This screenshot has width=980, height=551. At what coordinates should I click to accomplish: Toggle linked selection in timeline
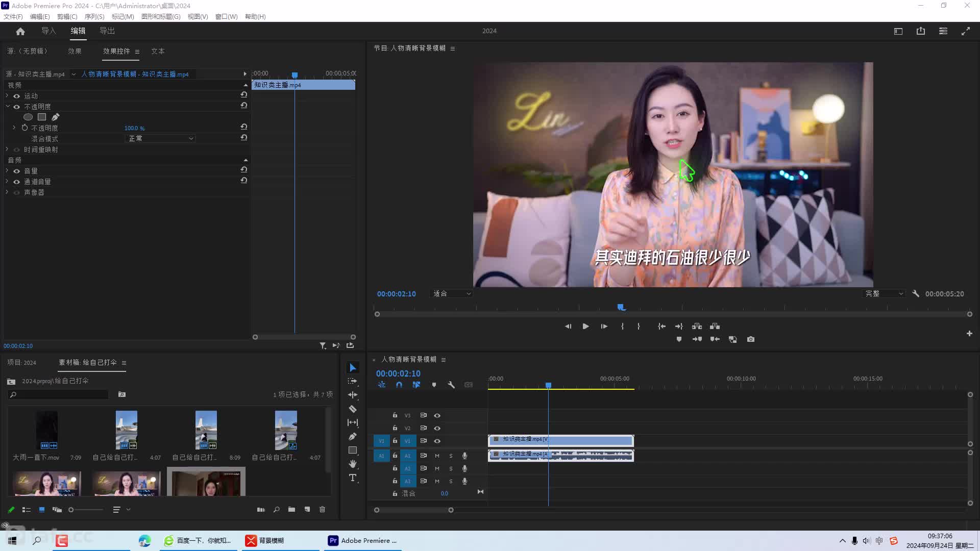click(416, 385)
